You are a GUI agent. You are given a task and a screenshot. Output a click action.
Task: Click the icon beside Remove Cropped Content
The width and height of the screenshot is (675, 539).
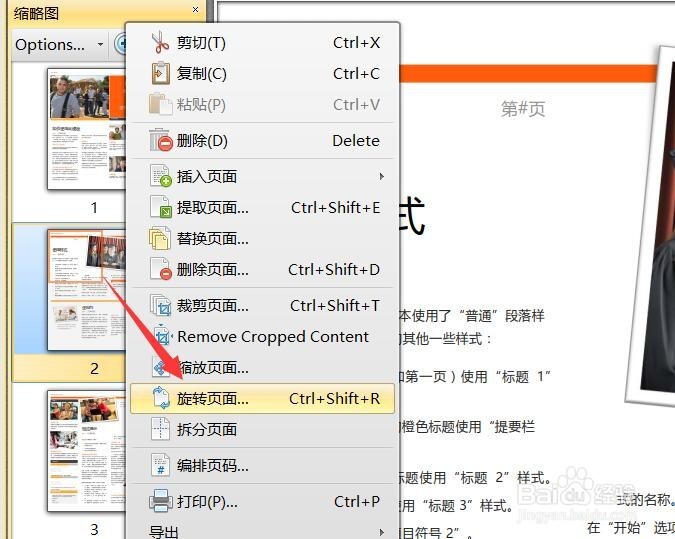point(162,336)
